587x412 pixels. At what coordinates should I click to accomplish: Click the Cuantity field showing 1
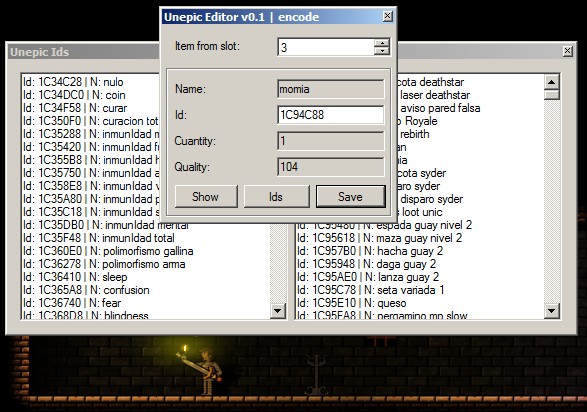click(331, 141)
